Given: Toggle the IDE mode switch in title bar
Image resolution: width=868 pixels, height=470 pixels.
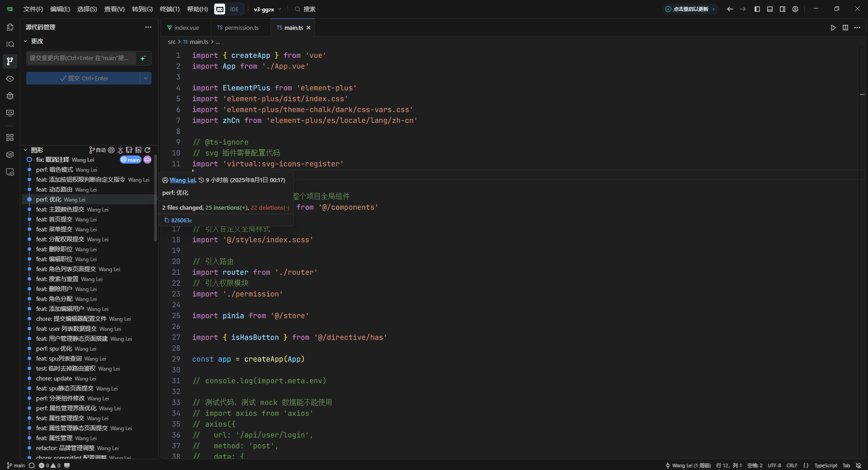Looking at the screenshot, I should pyautogui.click(x=229, y=9).
